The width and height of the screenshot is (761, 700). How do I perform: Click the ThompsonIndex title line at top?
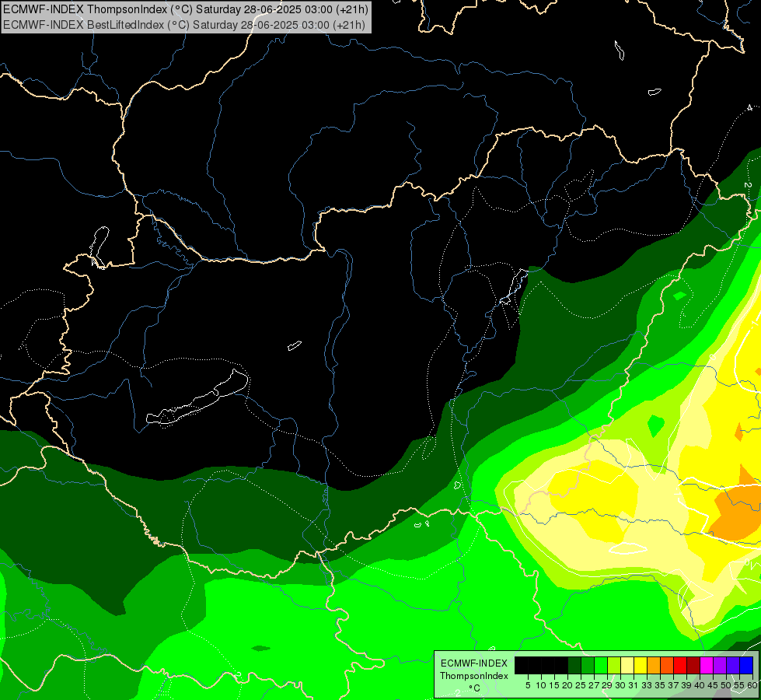(186, 9)
